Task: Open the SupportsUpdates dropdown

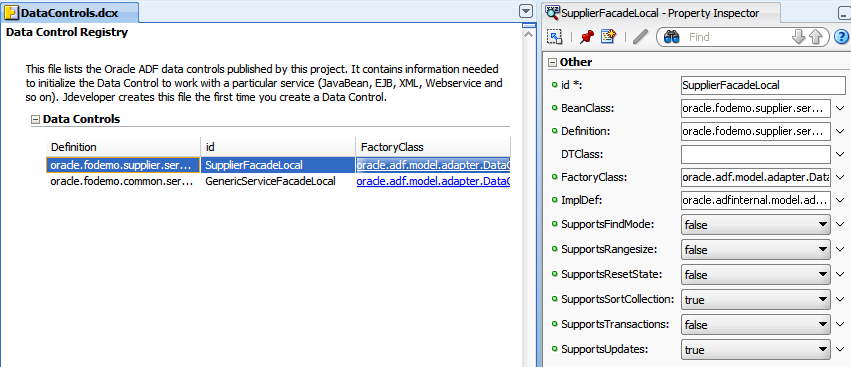Action: [755, 350]
